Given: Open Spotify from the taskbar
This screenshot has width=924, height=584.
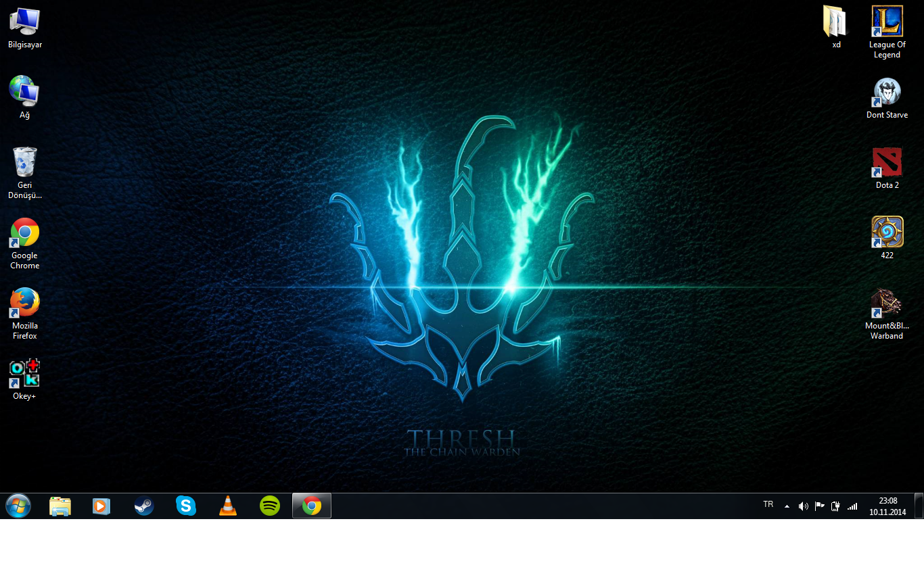Looking at the screenshot, I should click(270, 506).
